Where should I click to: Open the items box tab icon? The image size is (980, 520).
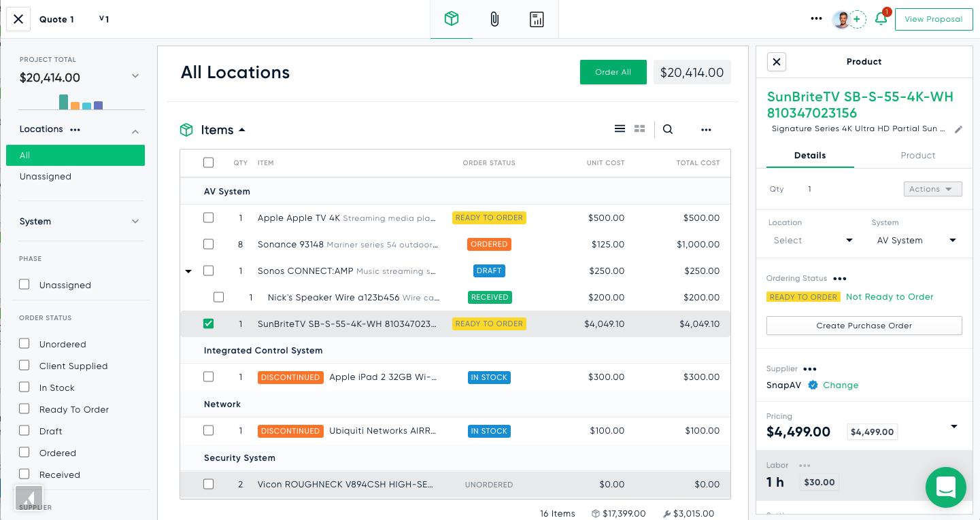[x=451, y=19]
